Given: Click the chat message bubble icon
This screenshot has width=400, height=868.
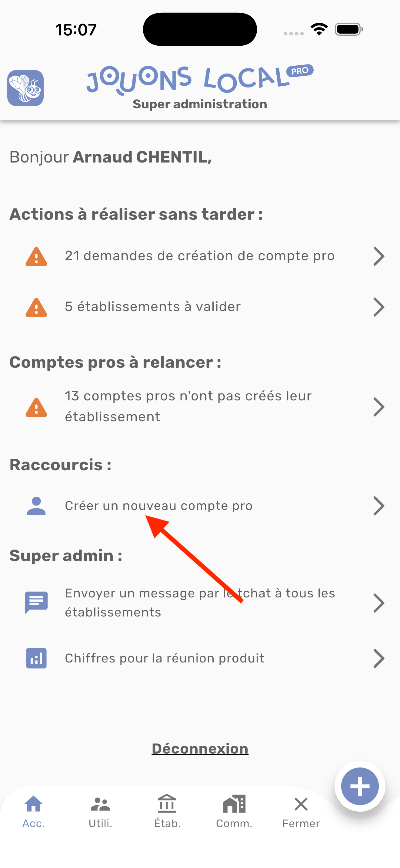Looking at the screenshot, I should [36, 602].
